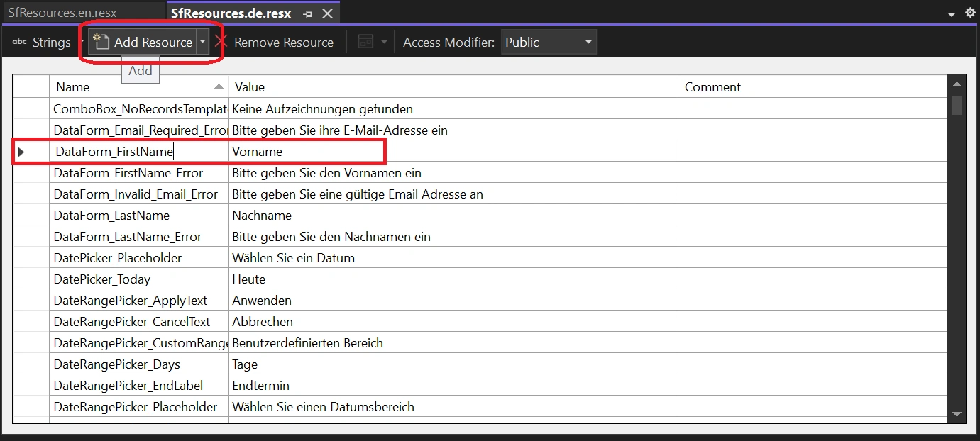Select the Tage value cell

[x=453, y=364]
